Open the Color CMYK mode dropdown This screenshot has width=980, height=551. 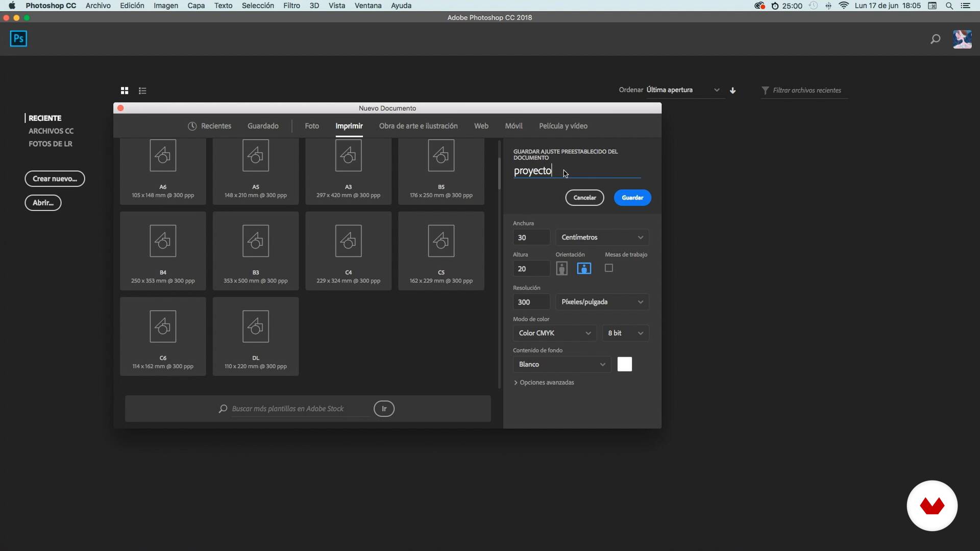coord(554,333)
